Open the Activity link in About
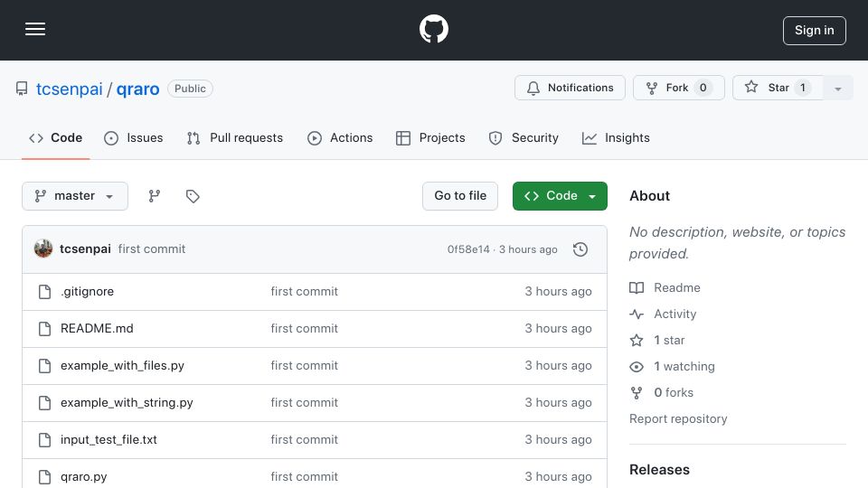The width and height of the screenshot is (868, 488). (x=663, y=314)
